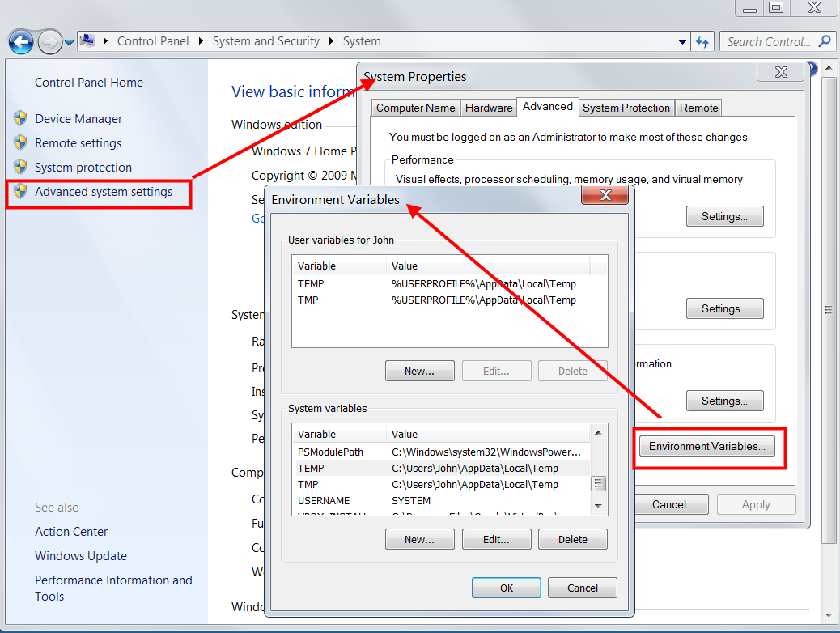Click the user variables Variable column header
The width and height of the screenshot is (840, 633).
339,266
